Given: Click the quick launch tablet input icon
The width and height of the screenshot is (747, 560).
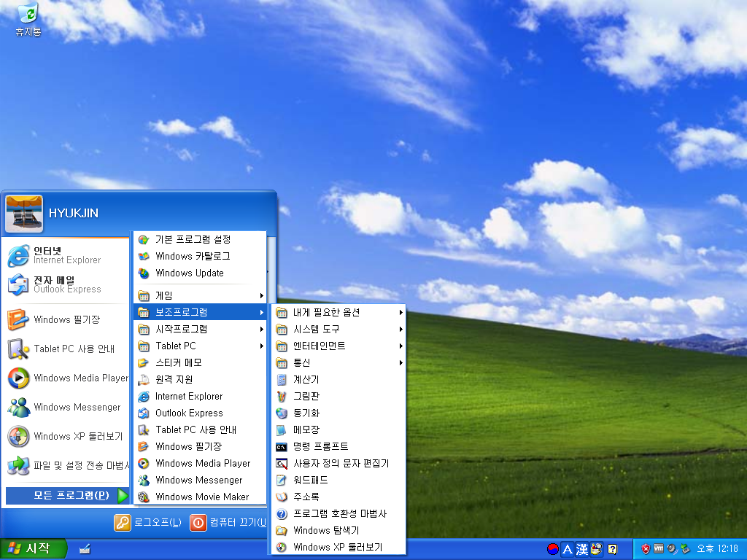Looking at the screenshot, I should (85, 549).
